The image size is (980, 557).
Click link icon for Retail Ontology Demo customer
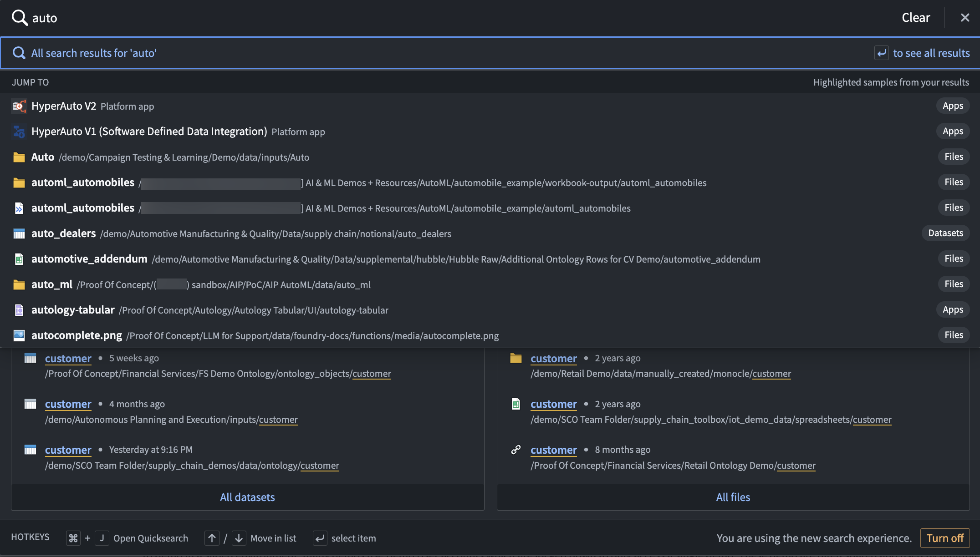516,450
